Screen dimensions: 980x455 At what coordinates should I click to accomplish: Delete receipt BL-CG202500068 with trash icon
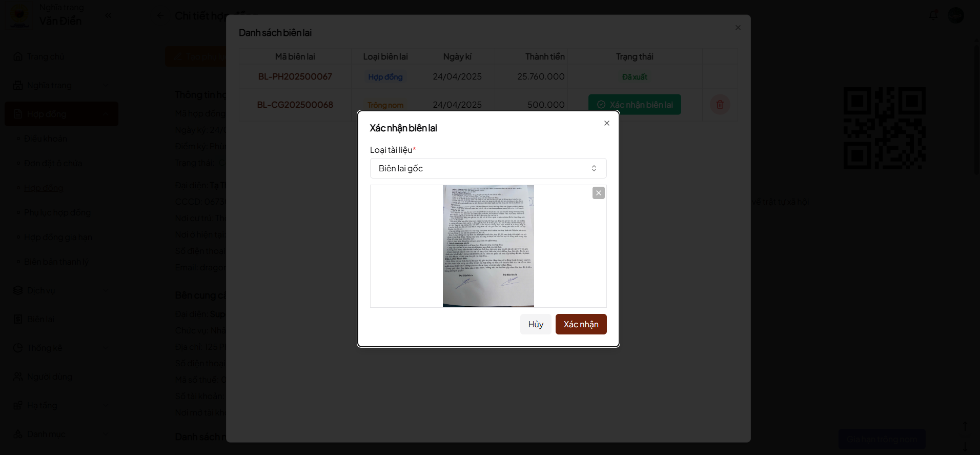pos(720,105)
